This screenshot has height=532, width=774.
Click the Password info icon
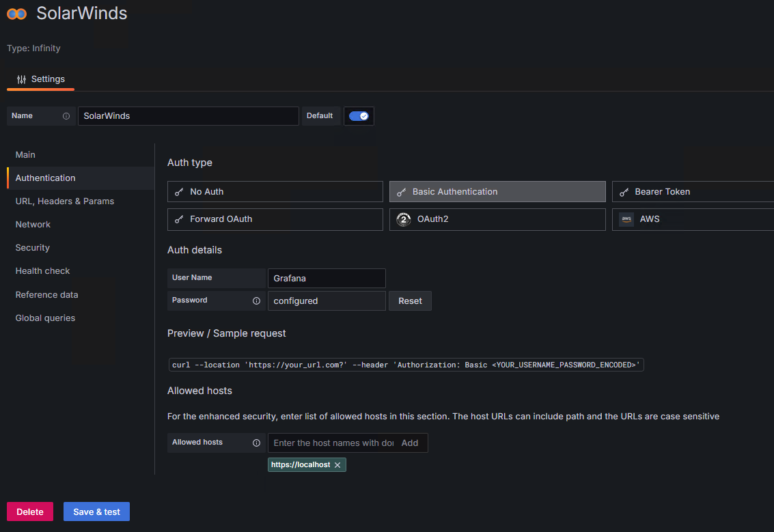256,300
